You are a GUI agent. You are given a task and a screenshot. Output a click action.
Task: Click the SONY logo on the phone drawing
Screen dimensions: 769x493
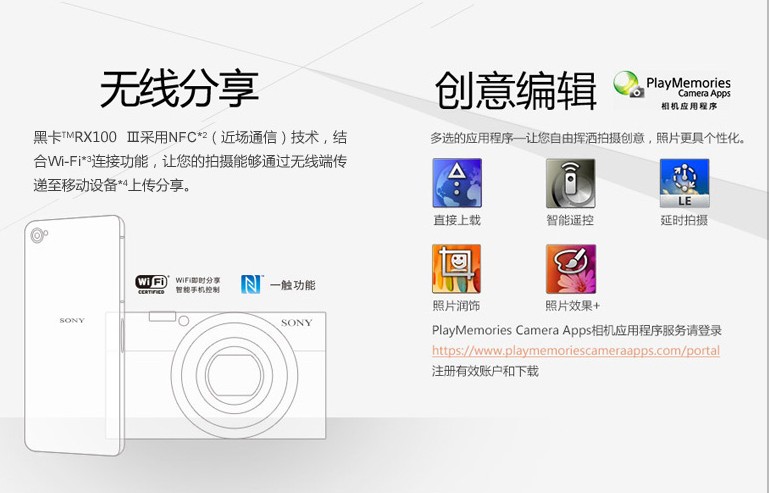pos(72,320)
